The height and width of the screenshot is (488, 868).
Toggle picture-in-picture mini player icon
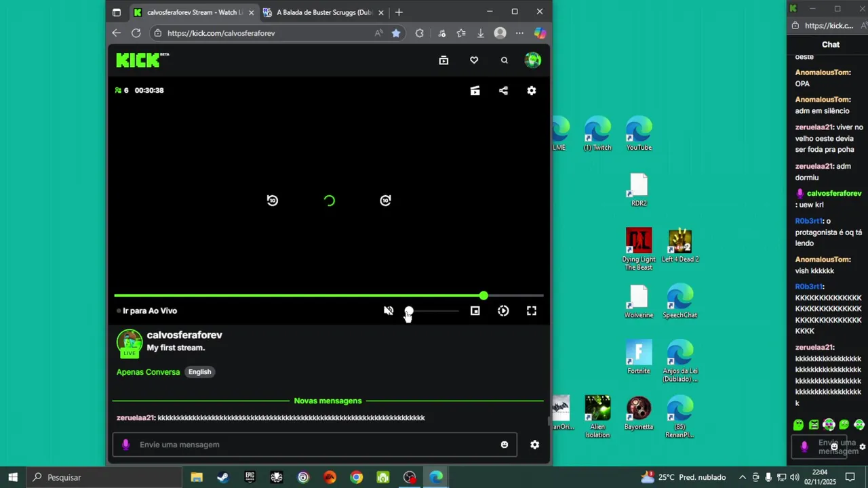pyautogui.click(x=475, y=310)
